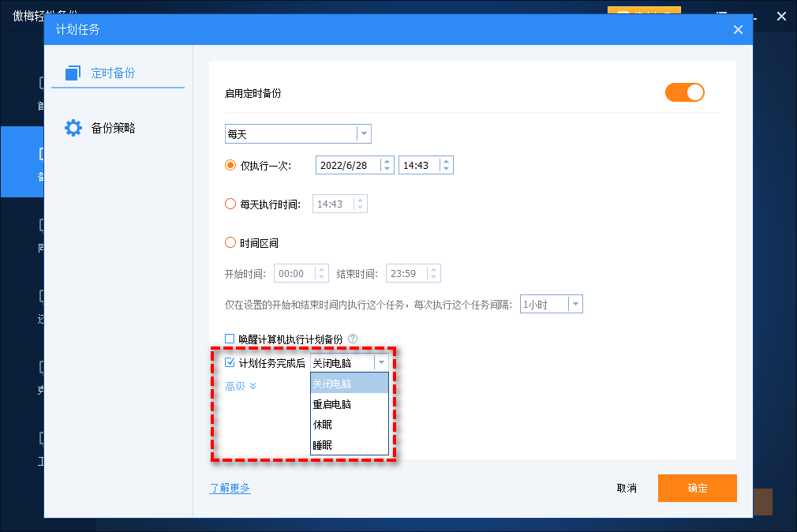The height and width of the screenshot is (532, 797).
Task: Uncheck the 计划任务完成后 checkbox
Action: coord(230,363)
